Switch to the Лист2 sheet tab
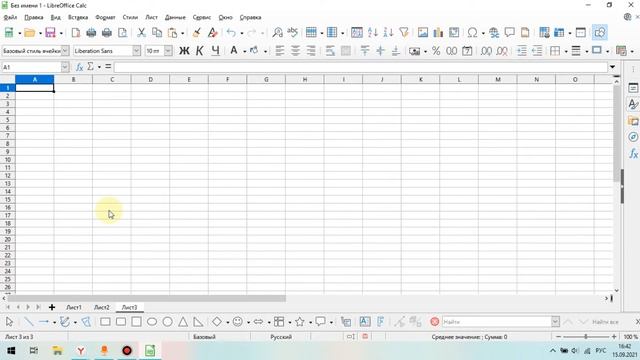Image resolution: width=640 pixels, height=360 pixels. pos(102,307)
